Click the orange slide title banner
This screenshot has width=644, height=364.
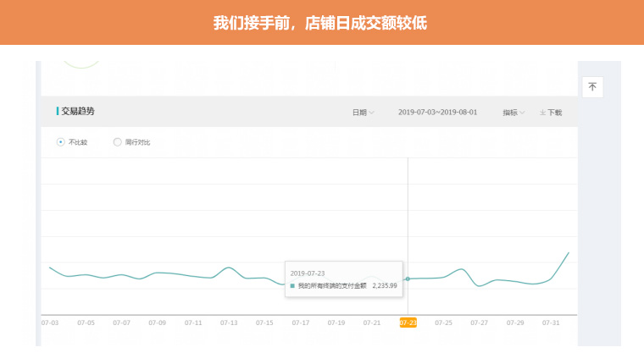click(x=322, y=23)
